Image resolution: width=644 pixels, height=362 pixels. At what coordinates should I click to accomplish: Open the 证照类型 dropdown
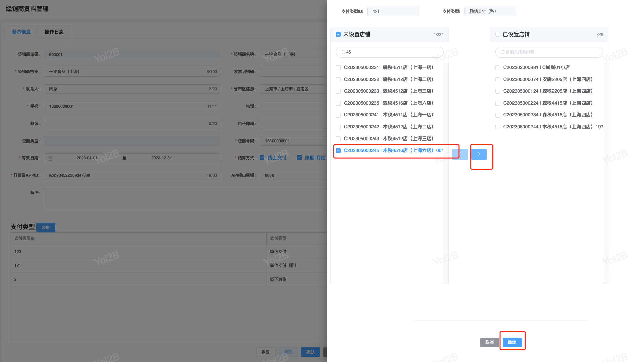point(132,141)
